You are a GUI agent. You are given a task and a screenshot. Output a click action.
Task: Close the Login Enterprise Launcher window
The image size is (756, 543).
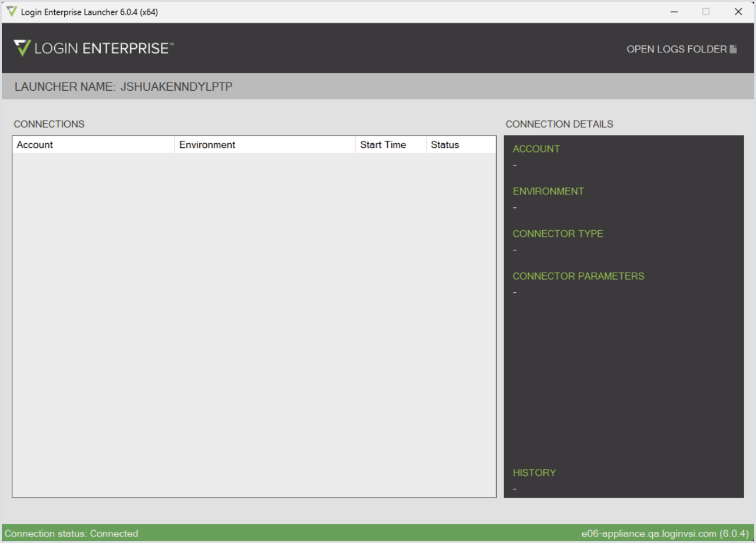[738, 12]
